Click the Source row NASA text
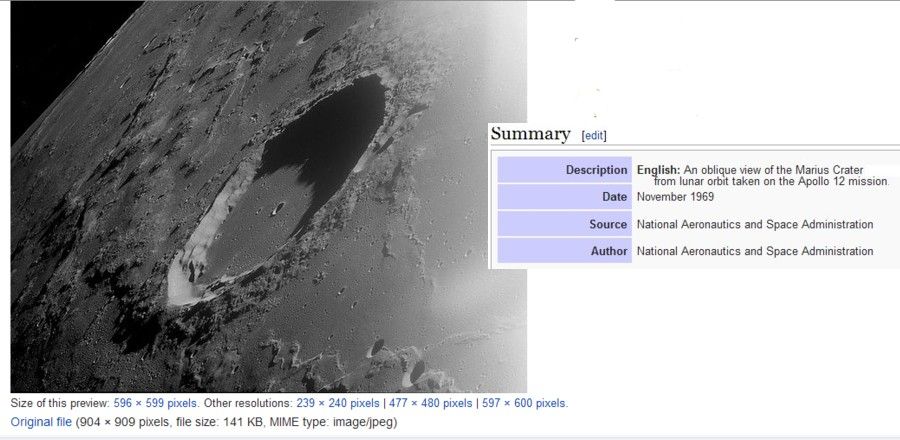Viewport: 900px width, 440px height. pyautogui.click(x=755, y=224)
